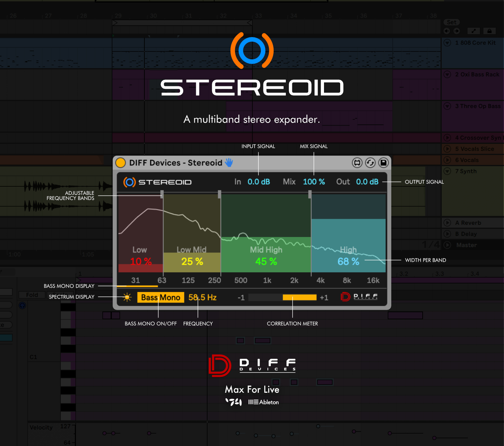Click the hot-swap preset icon
The height and width of the screenshot is (446, 504).
tap(370, 163)
